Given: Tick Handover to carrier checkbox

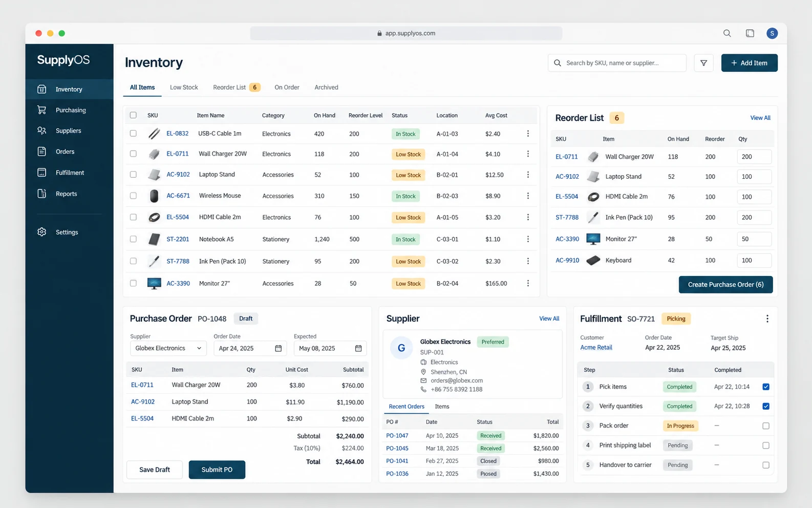Looking at the screenshot, I should (x=766, y=465).
